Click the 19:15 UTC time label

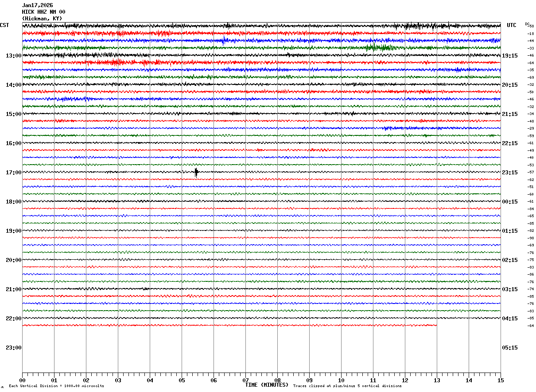[509, 56]
